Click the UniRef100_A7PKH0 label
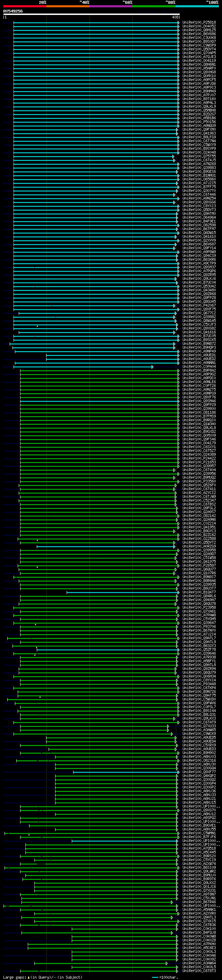 (199, 944)
